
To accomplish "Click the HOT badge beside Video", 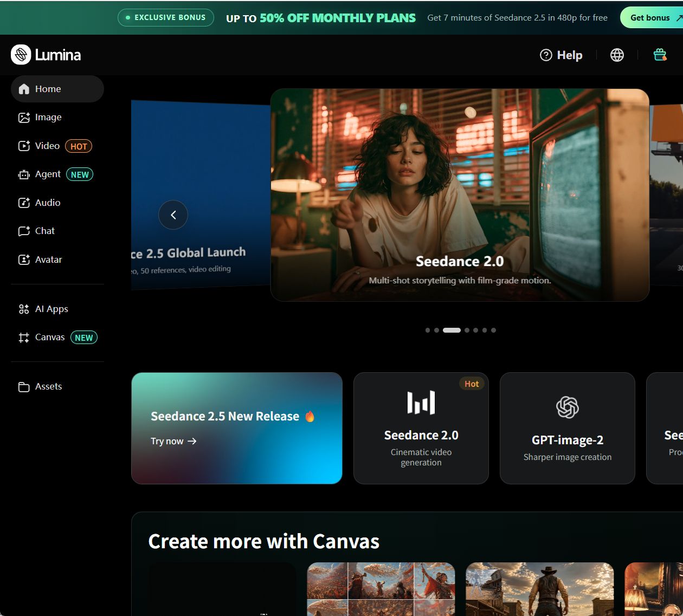I will click(x=79, y=146).
